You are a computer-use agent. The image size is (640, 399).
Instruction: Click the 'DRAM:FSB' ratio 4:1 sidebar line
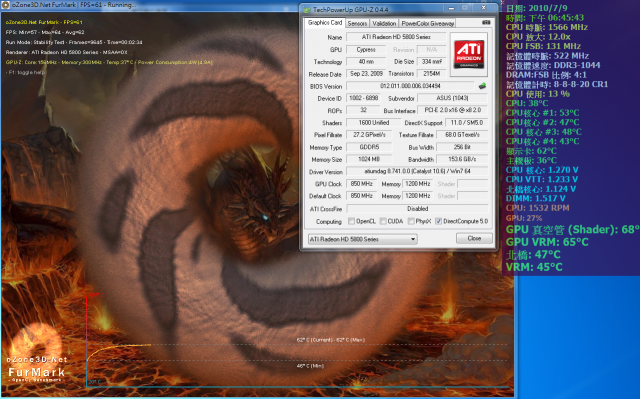click(546, 75)
